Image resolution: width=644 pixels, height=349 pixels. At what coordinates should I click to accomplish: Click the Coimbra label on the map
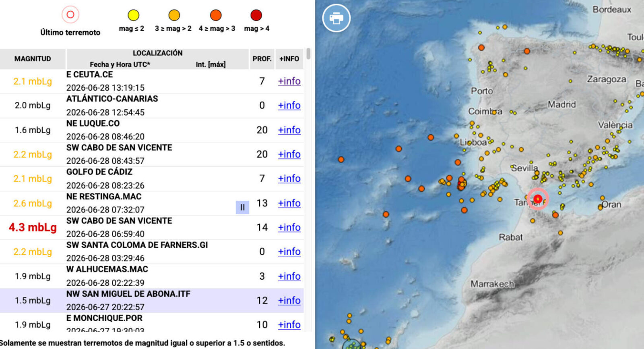485,111
